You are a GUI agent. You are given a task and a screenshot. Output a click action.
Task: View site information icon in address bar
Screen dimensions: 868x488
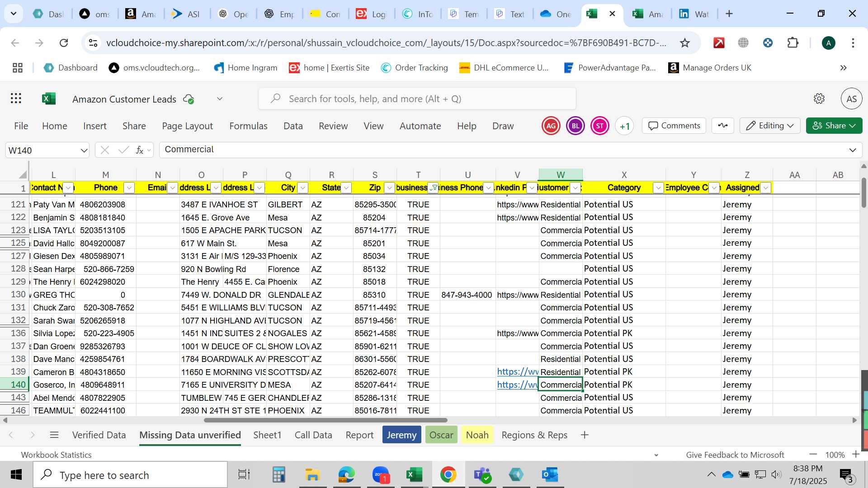pos(93,43)
